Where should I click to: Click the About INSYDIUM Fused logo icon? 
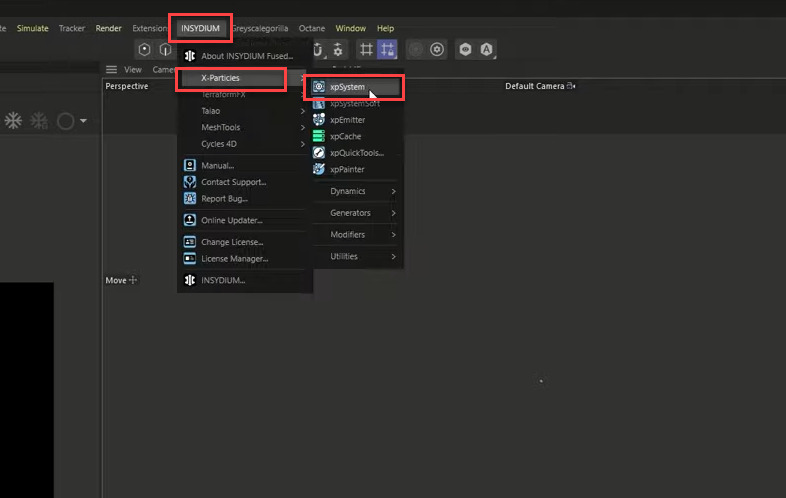click(x=189, y=56)
